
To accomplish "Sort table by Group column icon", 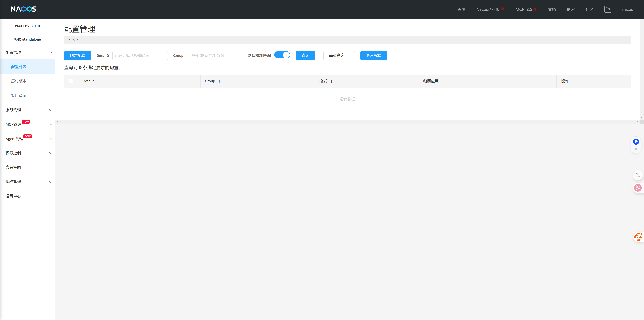I will pos(219,81).
